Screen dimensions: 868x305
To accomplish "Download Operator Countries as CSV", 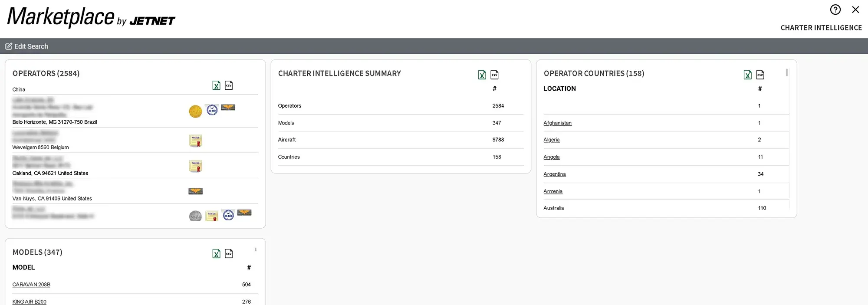I will [x=760, y=75].
